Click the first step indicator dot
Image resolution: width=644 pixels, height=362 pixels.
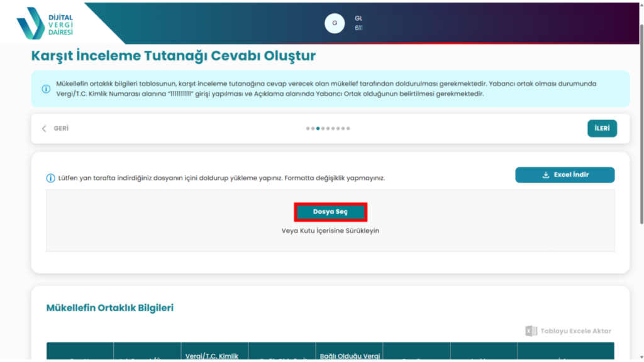coord(308,128)
